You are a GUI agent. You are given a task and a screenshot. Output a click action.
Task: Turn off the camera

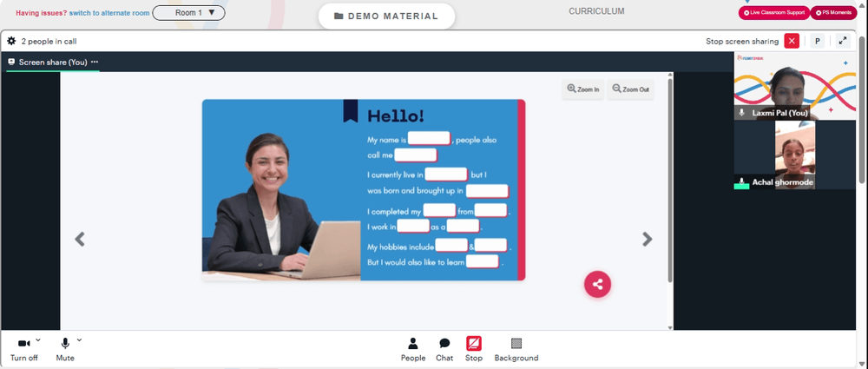pos(23,350)
